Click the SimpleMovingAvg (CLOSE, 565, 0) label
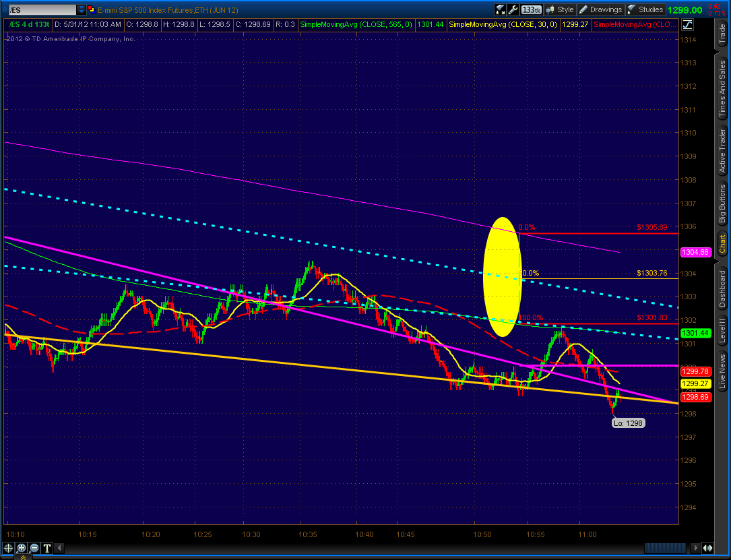Image resolution: width=731 pixels, height=560 pixels. 356,24
